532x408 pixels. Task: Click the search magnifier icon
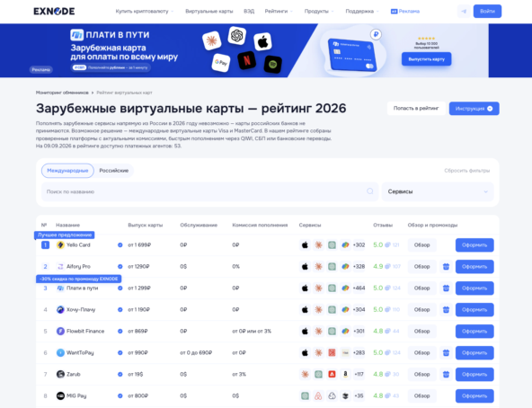(370, 191)
